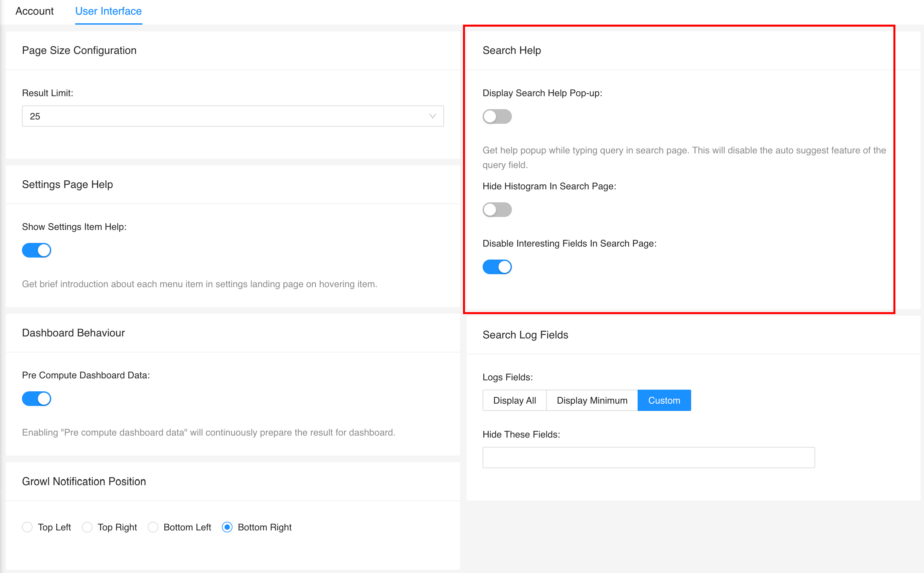This screenshot has height=573, width=924.
Task: Click the Result Limit dropdown arrow
Action: [x=432, y=116]
